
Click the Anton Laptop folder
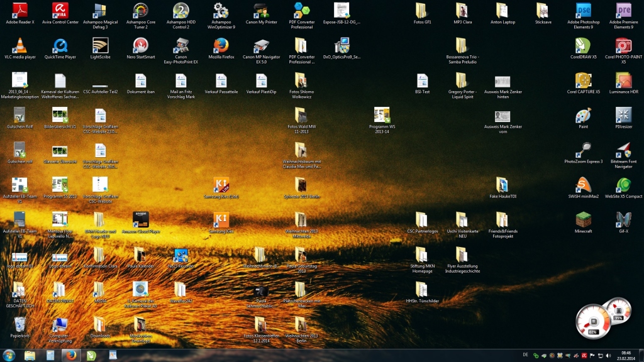[502, 10]
